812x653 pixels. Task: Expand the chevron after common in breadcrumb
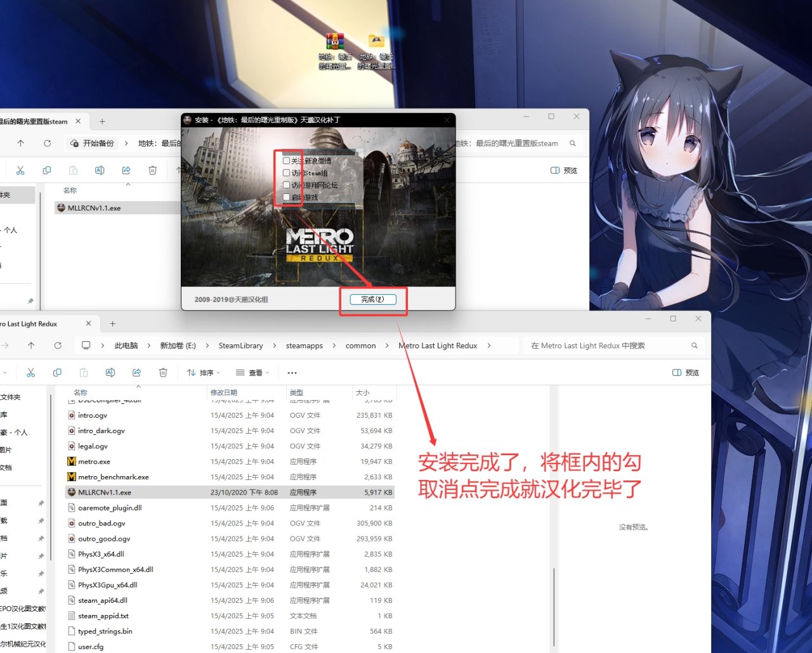(388, 346)
